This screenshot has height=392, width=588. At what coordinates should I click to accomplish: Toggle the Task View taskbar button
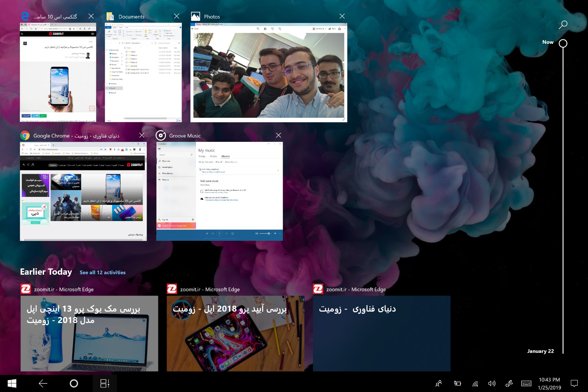tap(105, 383)
